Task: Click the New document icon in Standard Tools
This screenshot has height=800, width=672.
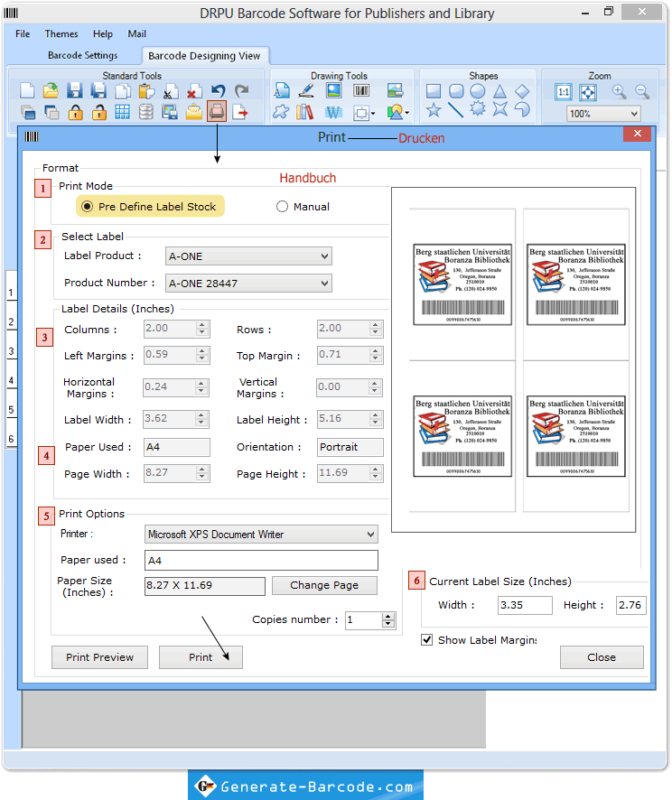Action: click(27, 91)
